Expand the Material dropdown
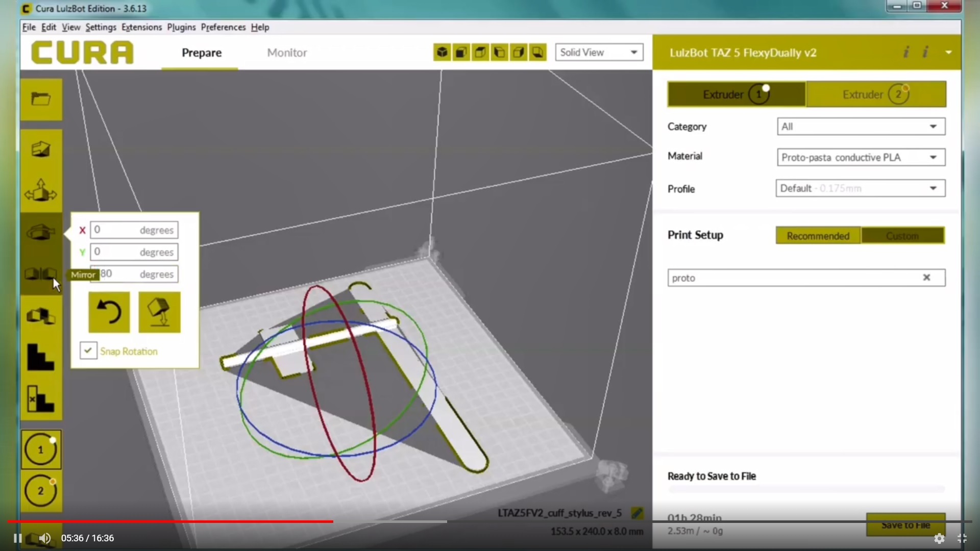This screenshot has width=980, height=551. 861,157
